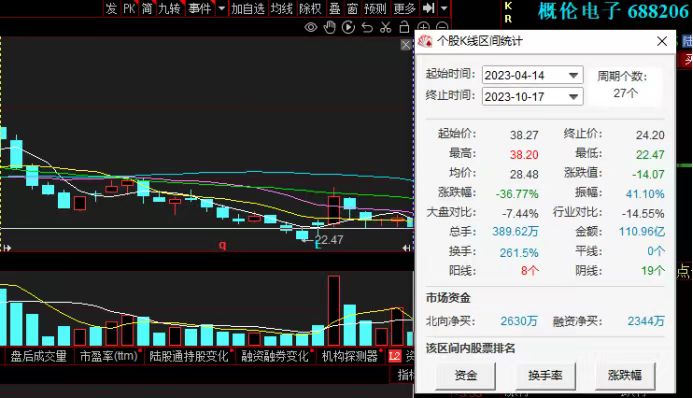Switch to the 市盈率(ttm) tab
Screen dimensions: 693x398
pyautogui.click(x=108, y=356)
